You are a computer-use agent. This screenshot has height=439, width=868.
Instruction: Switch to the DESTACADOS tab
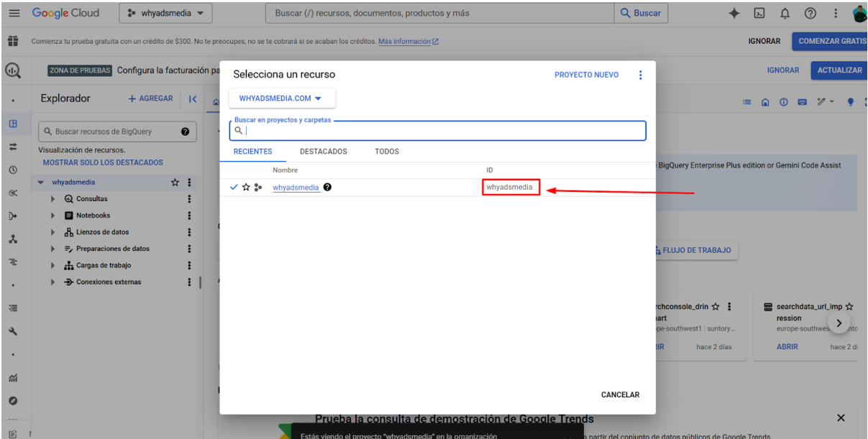tap(323, 152)
